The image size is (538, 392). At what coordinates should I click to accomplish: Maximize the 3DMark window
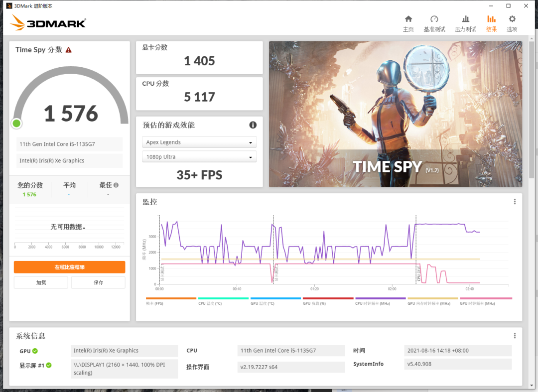tap(509, 6)
